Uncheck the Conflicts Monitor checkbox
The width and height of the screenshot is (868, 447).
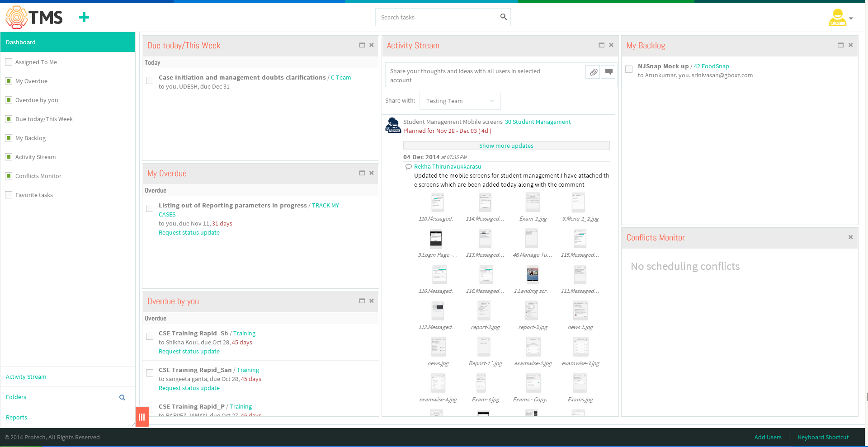9,176
